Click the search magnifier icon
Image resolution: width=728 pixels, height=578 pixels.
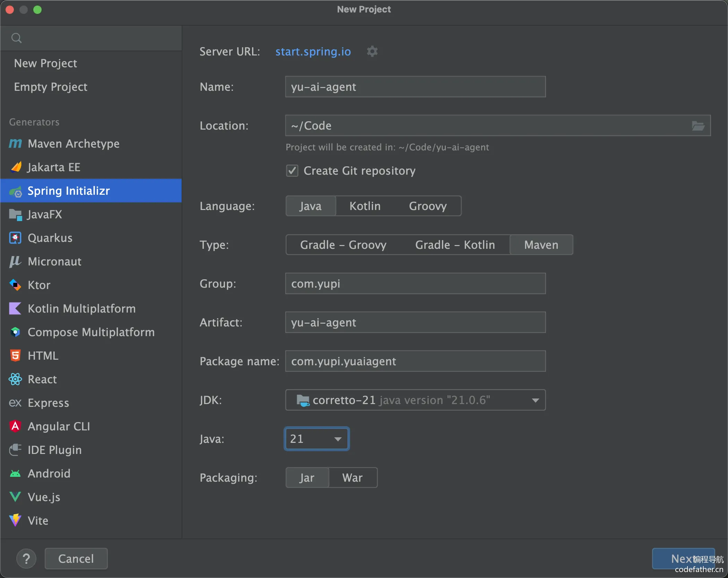pyautogui.click(x=16, y=38)
